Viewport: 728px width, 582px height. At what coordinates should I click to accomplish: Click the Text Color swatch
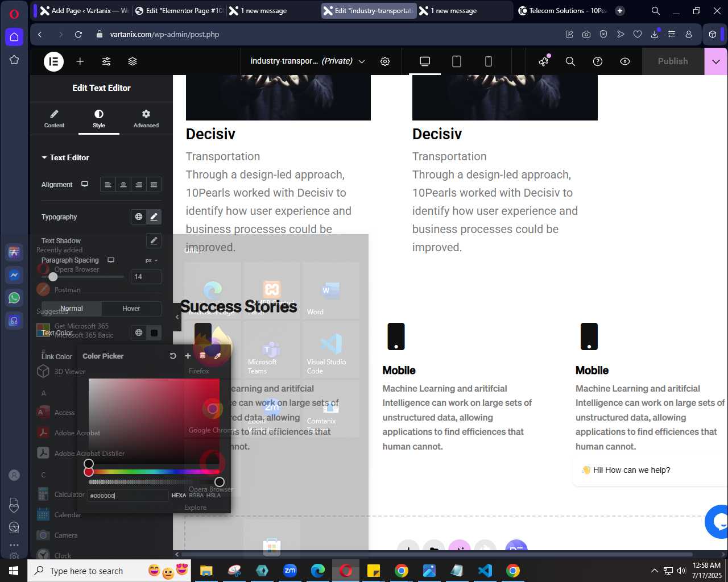pos(154,332)
